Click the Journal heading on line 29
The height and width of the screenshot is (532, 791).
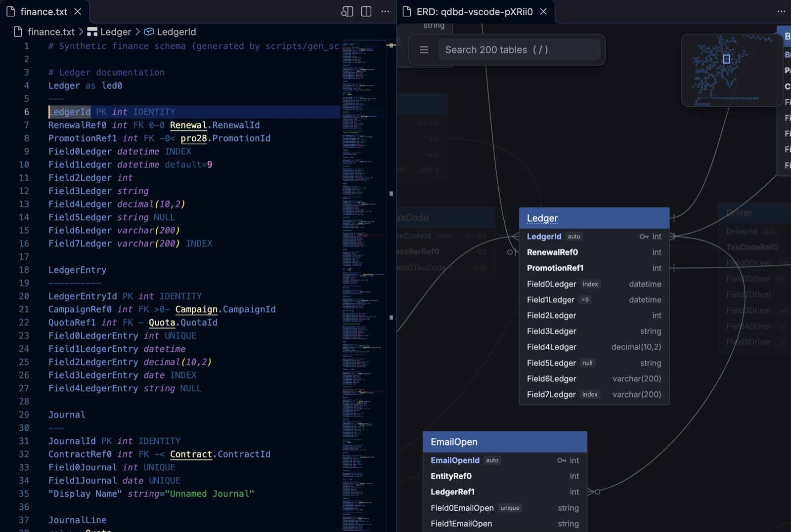point(67,414)
